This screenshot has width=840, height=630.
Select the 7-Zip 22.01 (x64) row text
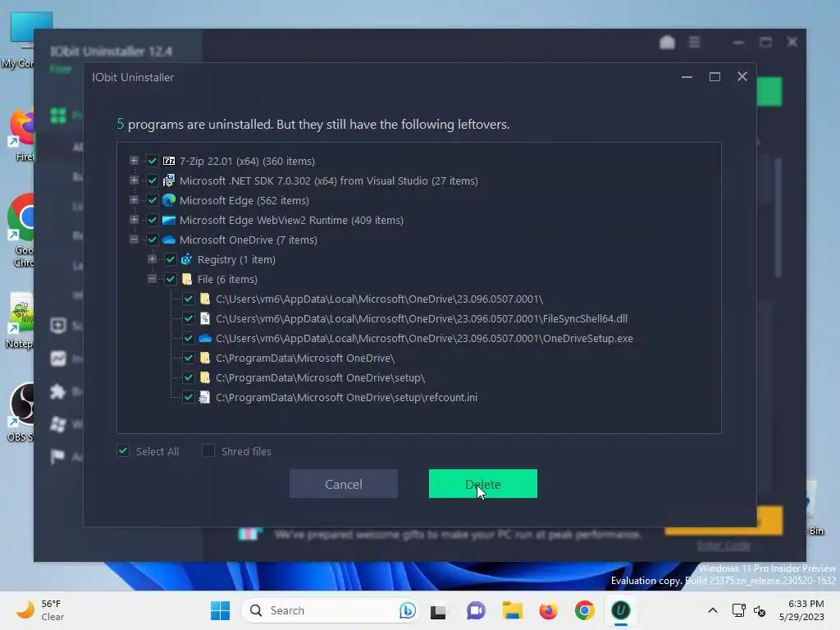pos(247,162)
